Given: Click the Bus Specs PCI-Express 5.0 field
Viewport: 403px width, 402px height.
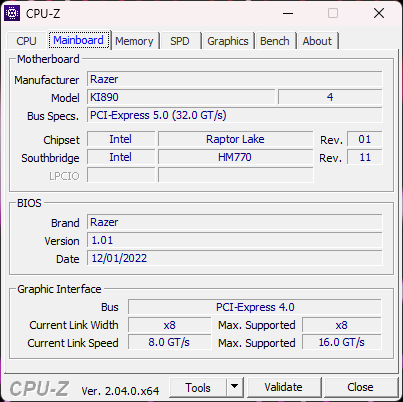Looking at the screenshot, I should (x=235, y=115).
